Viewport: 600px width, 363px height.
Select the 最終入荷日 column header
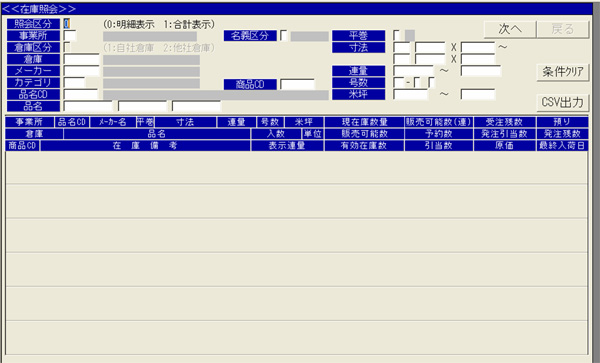pos(562,146)
